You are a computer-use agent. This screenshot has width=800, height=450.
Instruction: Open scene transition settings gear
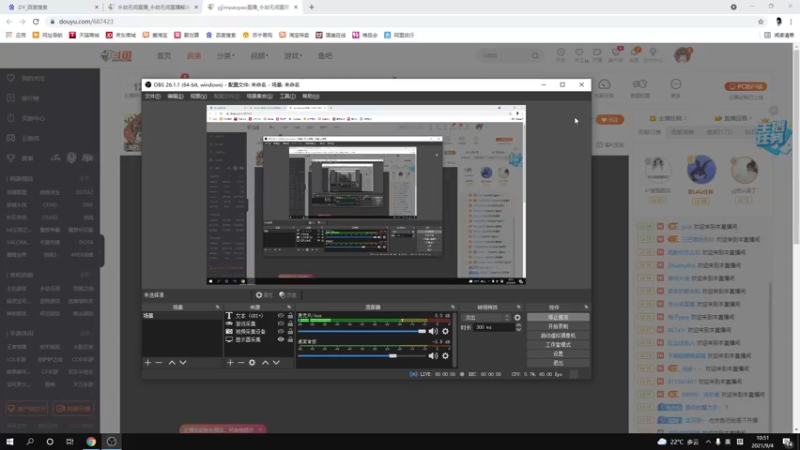pos(517,317)
